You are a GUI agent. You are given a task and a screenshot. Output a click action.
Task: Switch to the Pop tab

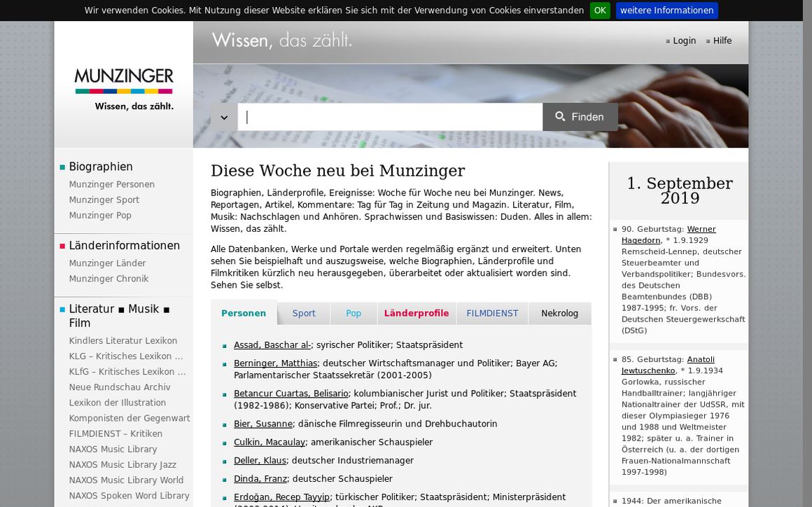pos(353,313)
